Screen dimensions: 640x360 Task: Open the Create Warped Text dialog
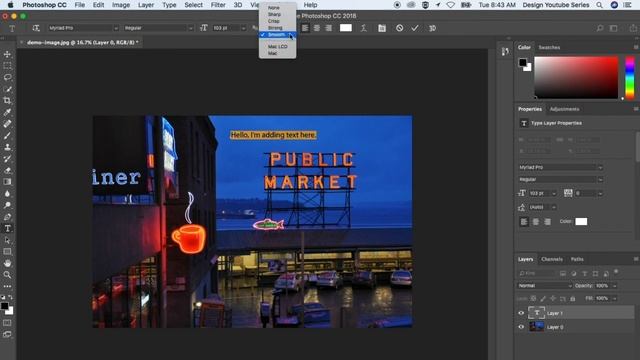[x=363, y=28]
